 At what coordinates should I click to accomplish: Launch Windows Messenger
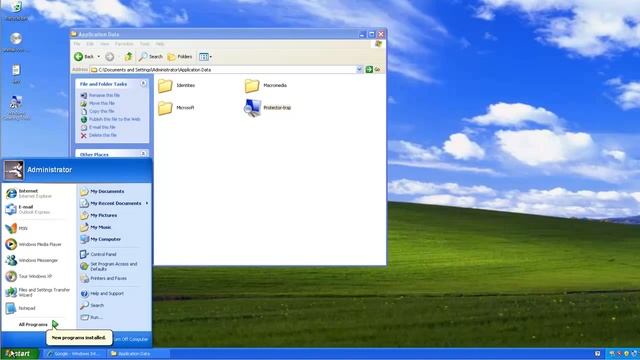tap(31, 260)
